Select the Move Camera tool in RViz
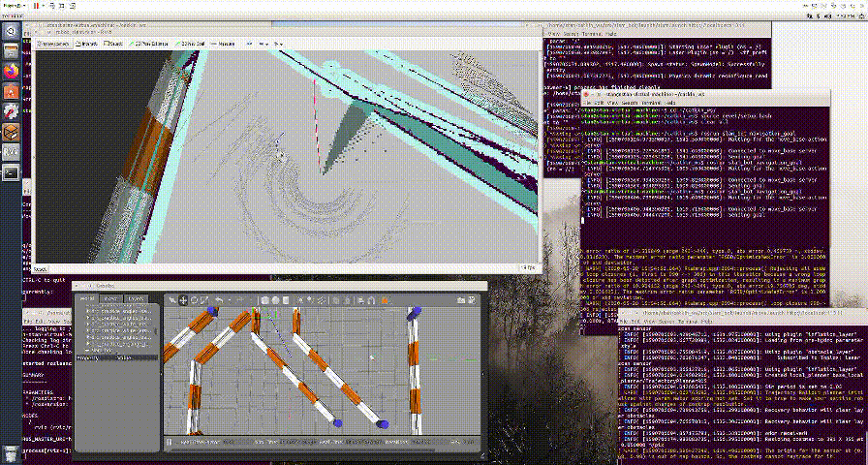 pyautogui.click(x=53, y=44)
